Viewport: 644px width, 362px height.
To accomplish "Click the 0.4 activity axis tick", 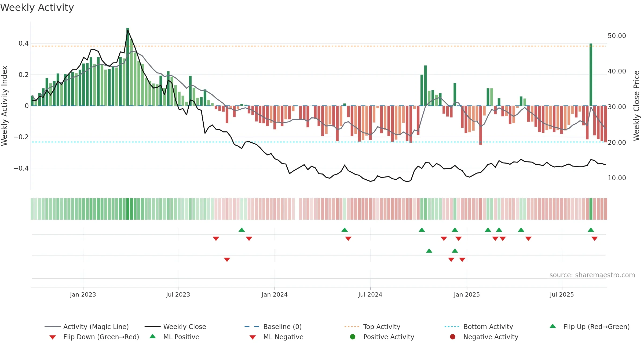I will [24, 43].
